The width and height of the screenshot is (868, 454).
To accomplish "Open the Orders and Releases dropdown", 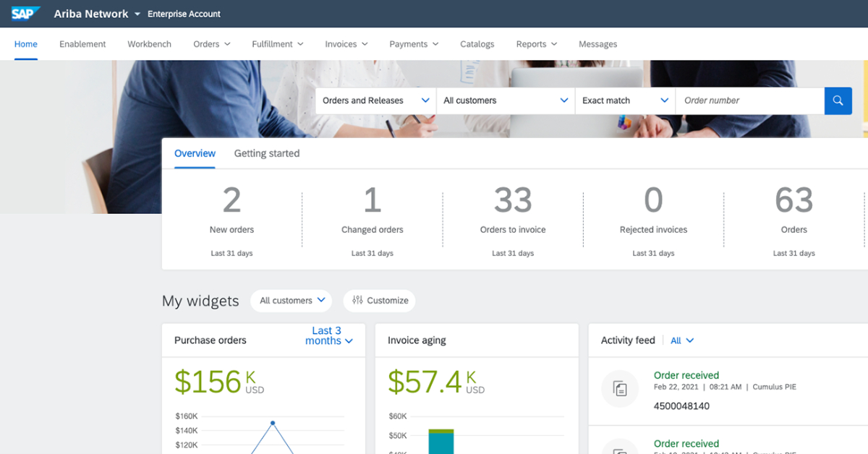I will [376, 100].
